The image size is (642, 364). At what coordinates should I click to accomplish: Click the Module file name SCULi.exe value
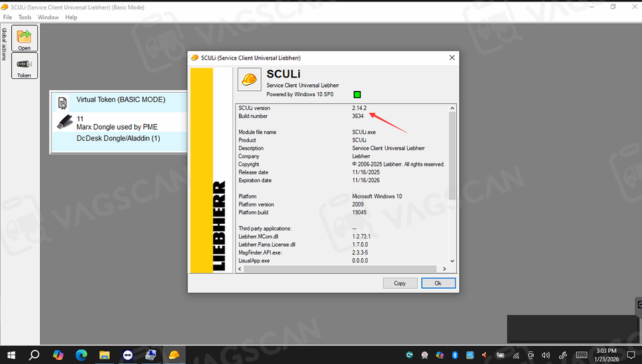(x=364, y=132)
